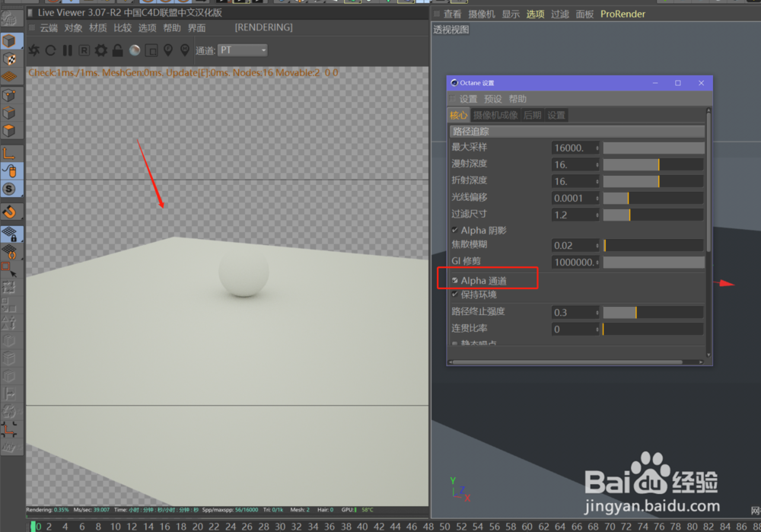Viewport: 761px width, 532px height.
Task: Click the Octane settings horizontal scrollbar
Action: click(567, 362)
